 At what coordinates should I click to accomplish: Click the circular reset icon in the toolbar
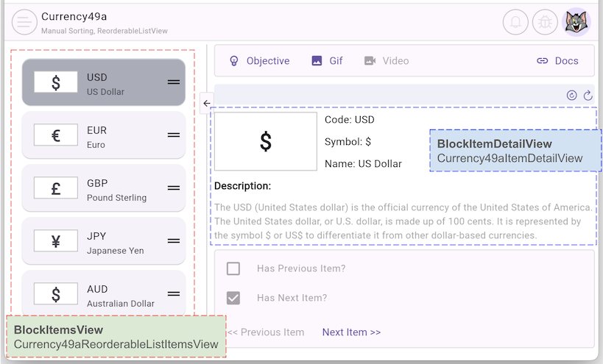(x=571, y=95)
